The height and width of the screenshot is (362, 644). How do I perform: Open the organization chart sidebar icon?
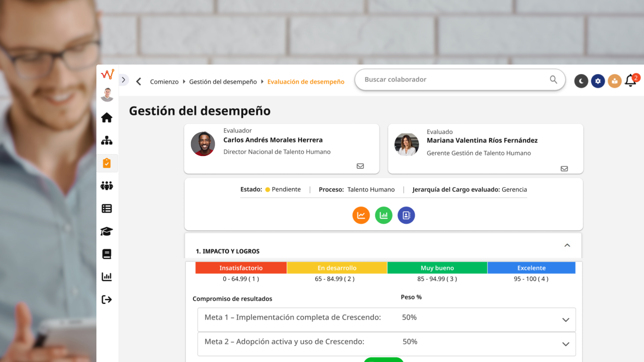[x=107, y=140]
